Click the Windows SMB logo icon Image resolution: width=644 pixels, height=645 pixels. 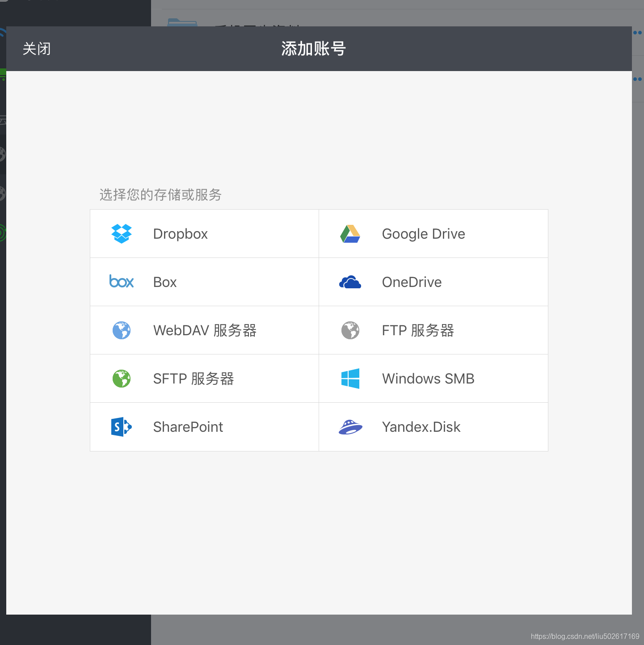350,379
